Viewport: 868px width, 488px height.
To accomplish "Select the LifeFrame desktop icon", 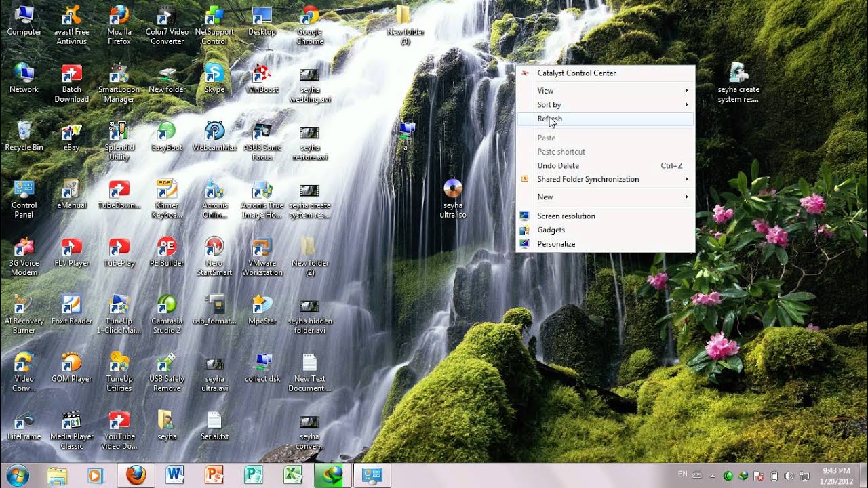I will 24,425.
